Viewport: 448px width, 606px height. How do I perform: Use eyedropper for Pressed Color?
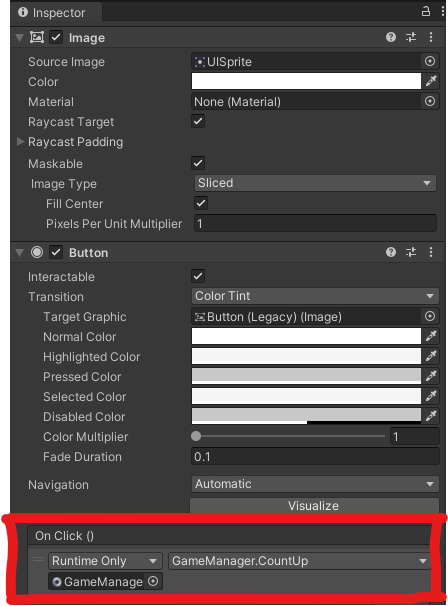(x=431, y=376)
